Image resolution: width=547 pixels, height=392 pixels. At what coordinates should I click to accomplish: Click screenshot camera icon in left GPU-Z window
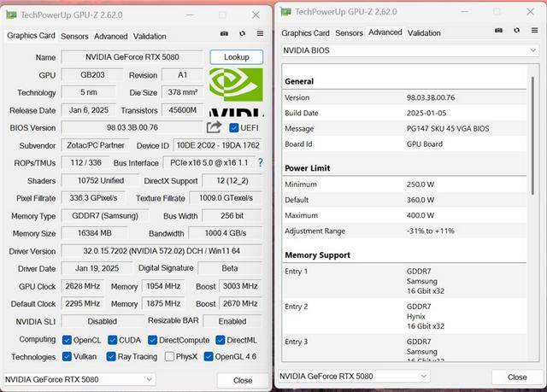click(224, 33)
